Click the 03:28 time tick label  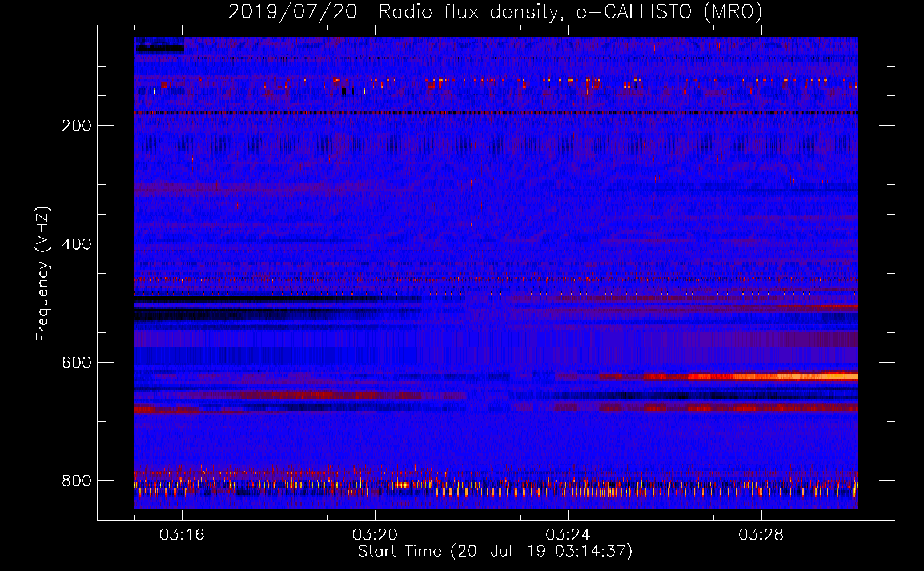click(761, 535)
